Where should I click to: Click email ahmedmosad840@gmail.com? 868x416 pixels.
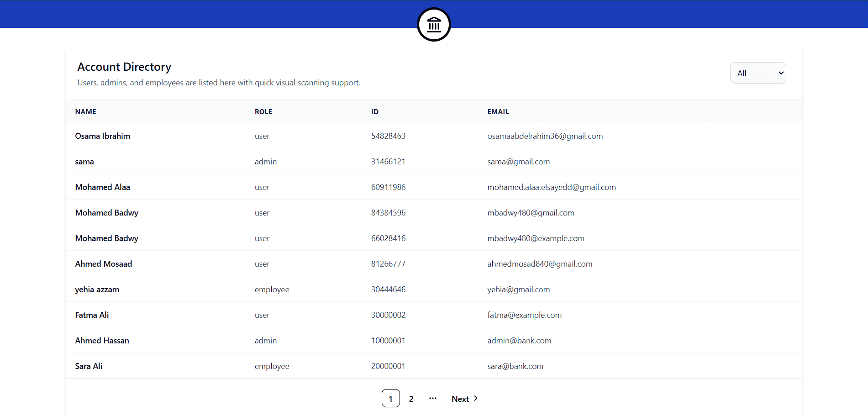[540, 264]
